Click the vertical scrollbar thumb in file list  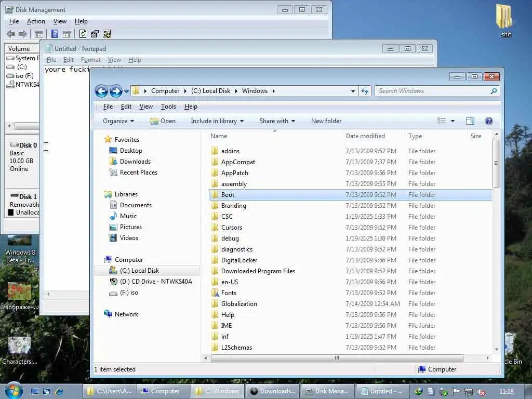(x=496, y=163)
